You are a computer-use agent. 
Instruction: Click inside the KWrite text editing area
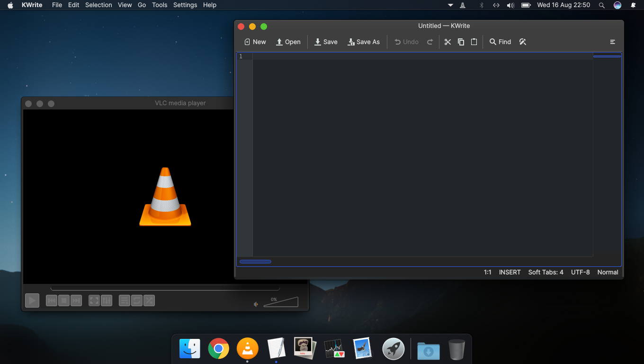tap(422, 155)
